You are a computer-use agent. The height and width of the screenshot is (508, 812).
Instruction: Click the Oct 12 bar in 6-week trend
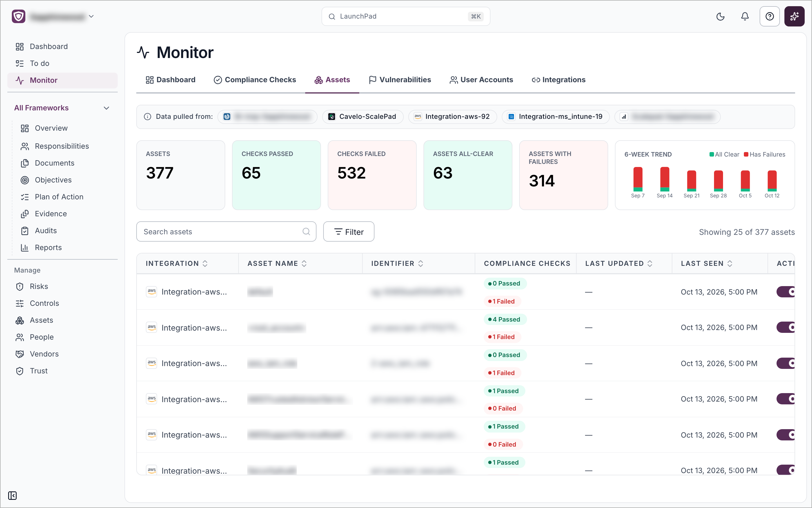[772, 181]
